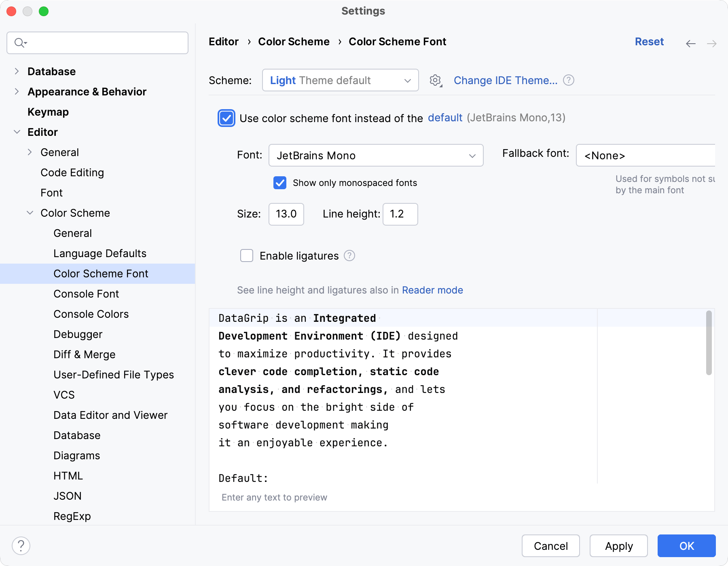Click the help icon next to Change IDE Theme
Image resolution: width=728 pixels, height=566 pixels.
point(569,80)
